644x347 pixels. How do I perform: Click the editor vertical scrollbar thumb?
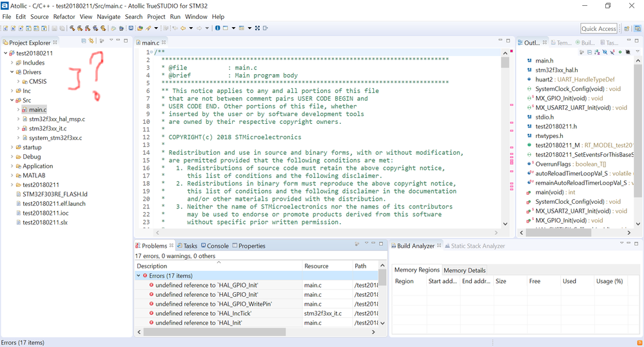click(505, 62)
